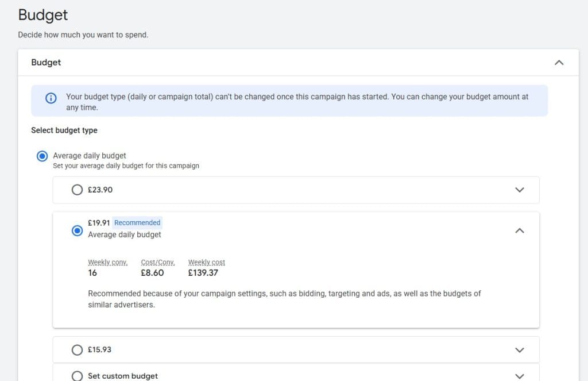Collapse the Budget section with top chevron
Screen dimensions: 588x381
click(x=559, y=63)
